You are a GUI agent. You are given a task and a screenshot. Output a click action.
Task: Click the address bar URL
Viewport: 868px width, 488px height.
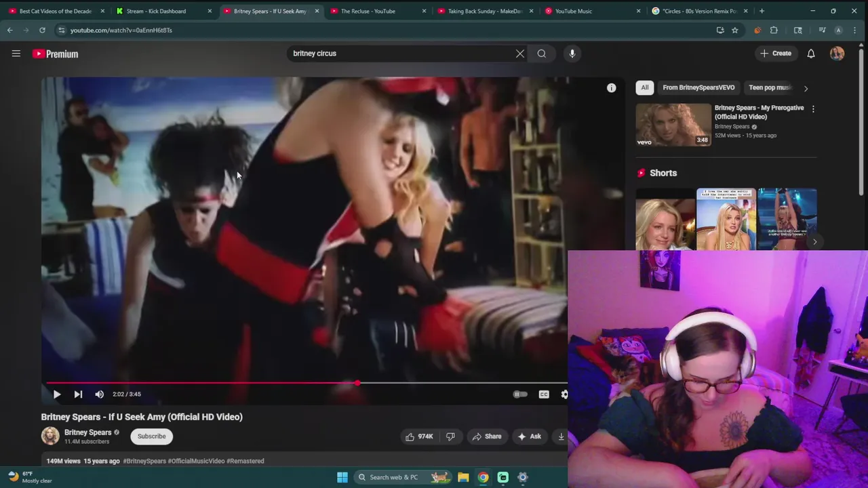click(121, 30)
